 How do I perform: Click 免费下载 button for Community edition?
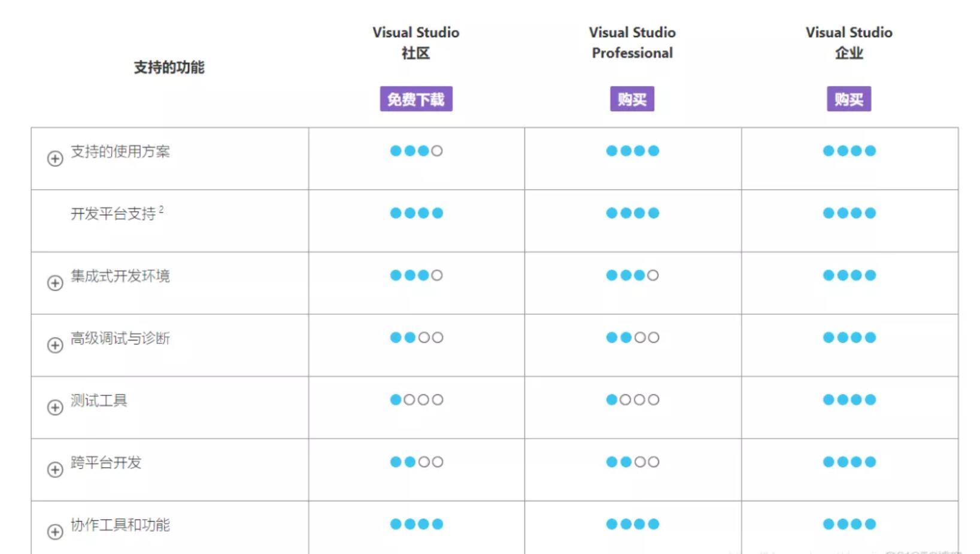click(x=416, y=99)
